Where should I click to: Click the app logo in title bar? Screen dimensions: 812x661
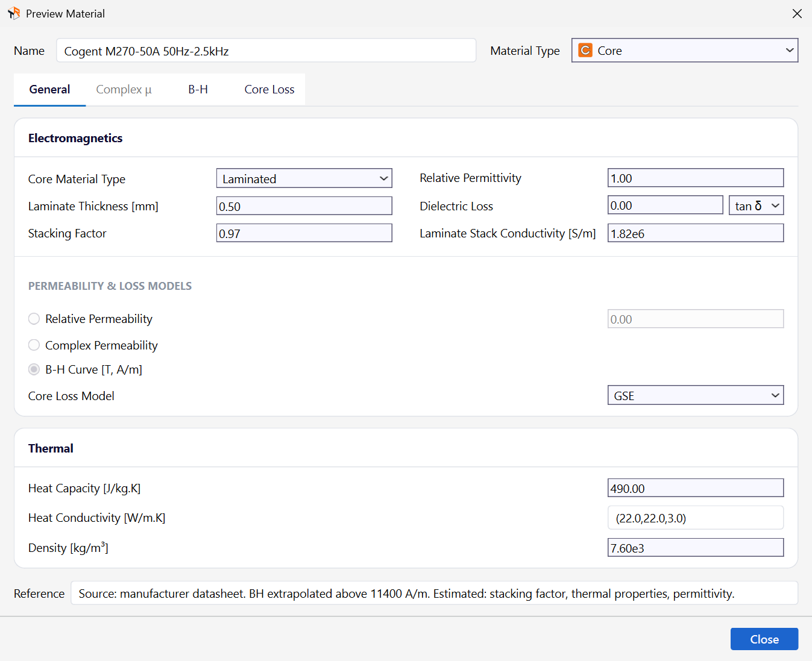click(14, 13)
